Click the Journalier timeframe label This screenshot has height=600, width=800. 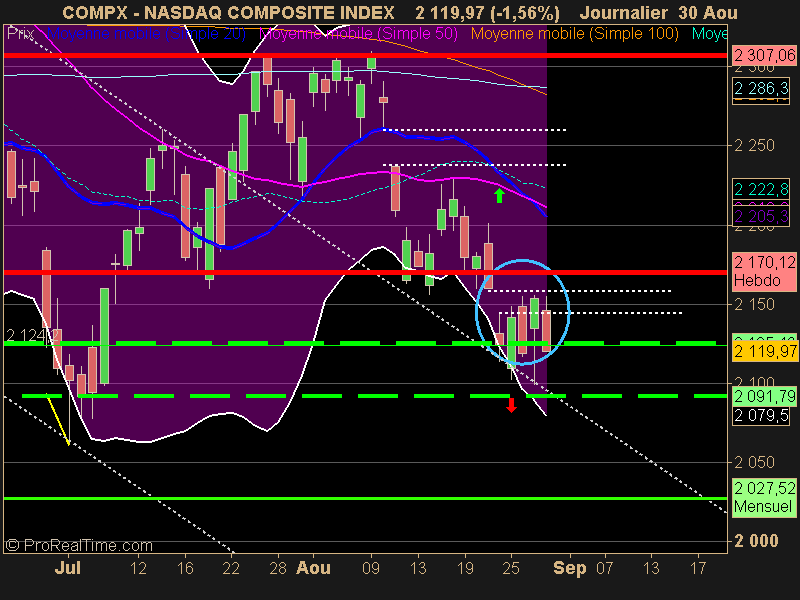pyautogui.click(x=623, y=12)
